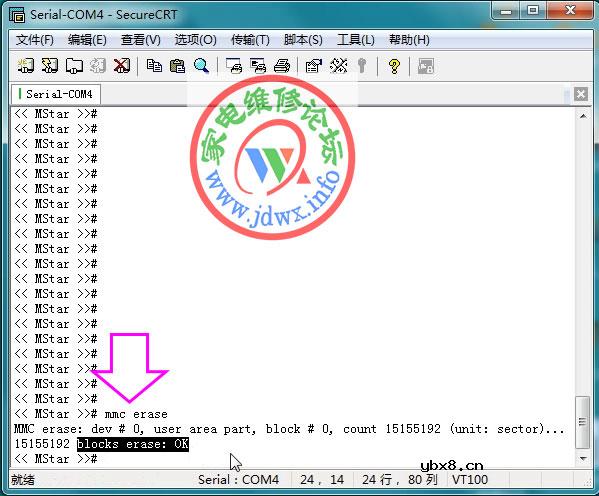Click highlighted 'blocks erase: OK' text

[133, 444]
